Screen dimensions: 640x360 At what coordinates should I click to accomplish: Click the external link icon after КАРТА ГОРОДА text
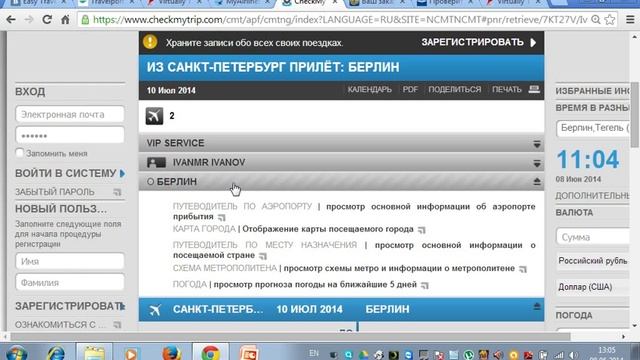pos(422,230)
